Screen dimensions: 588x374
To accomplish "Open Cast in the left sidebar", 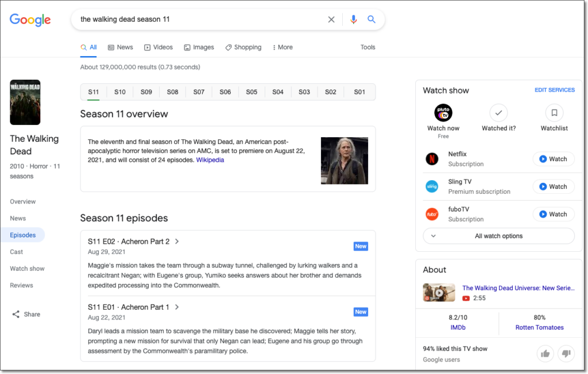I will (x=17, y=252).
